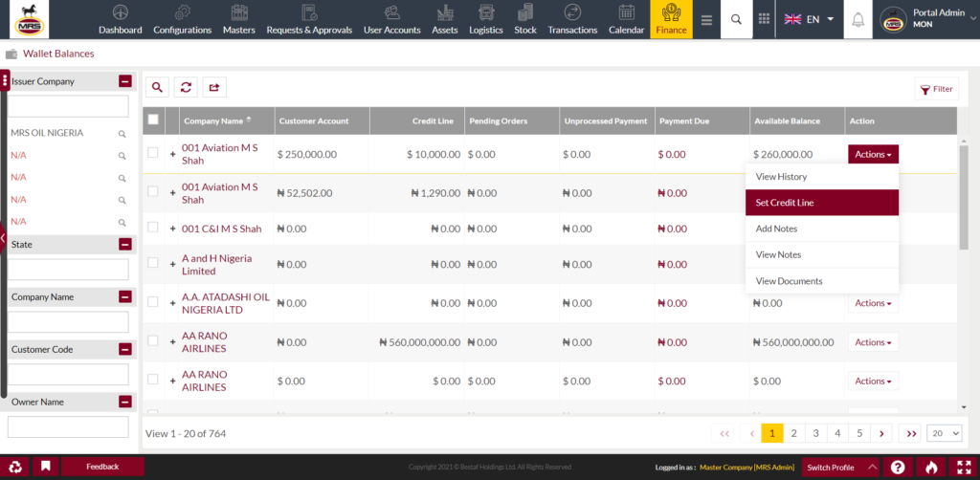Click the top bar search icon

(x=736, y=19)
